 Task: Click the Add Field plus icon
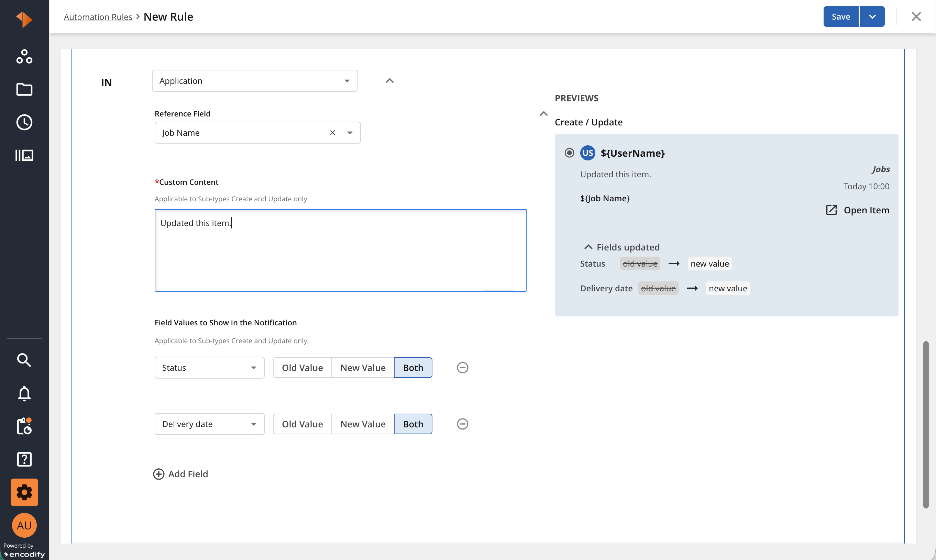pyautogui.click(x=158, y=474)
